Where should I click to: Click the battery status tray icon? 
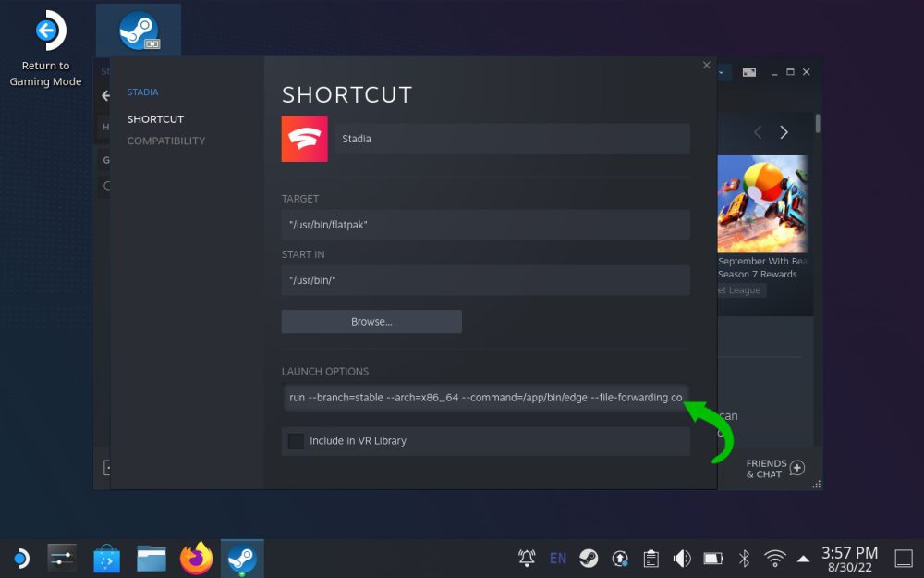pos(712,558)
